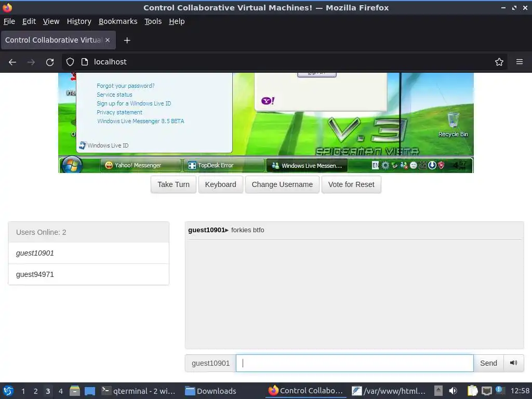This screenshot has height=399, width=532.
Task: Click the guest10901 username label by input
Action: pyautogui.click(x=211, y=363)
